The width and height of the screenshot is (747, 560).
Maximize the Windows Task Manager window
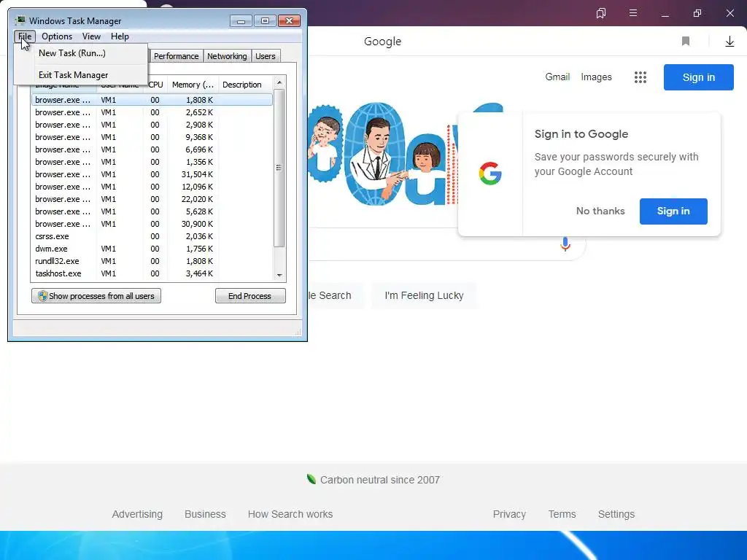pos(265,21)
